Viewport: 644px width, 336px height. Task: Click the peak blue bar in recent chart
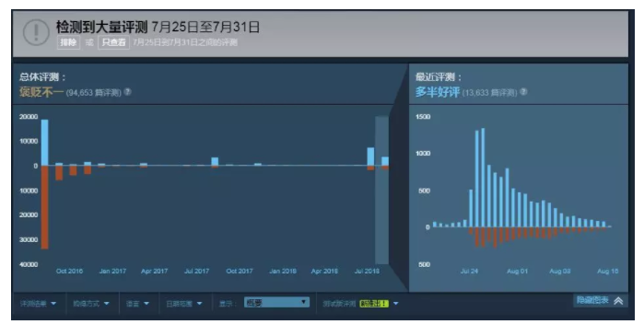[x=483, y=178]
